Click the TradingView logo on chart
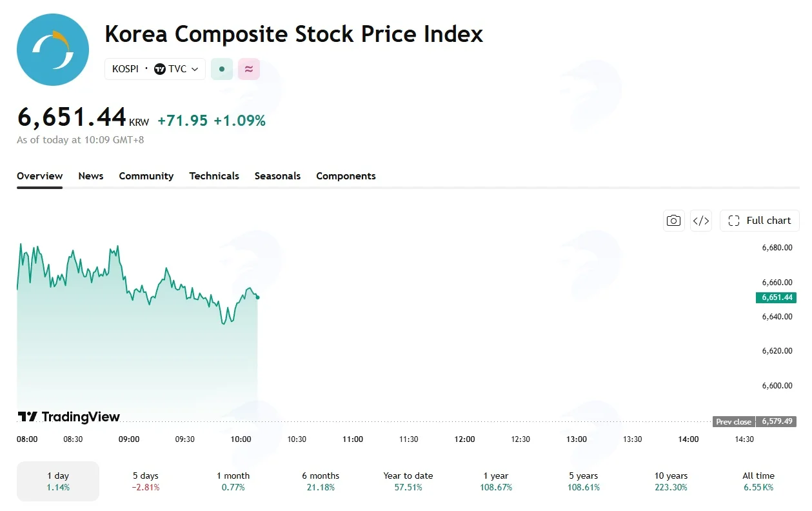The image size is (812, 511). (x=68, y=417)
